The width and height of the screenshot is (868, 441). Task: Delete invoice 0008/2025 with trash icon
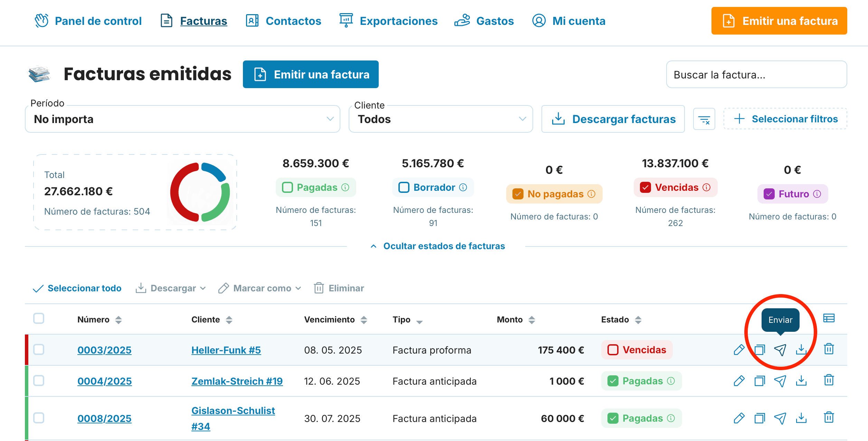pos(829,417)
